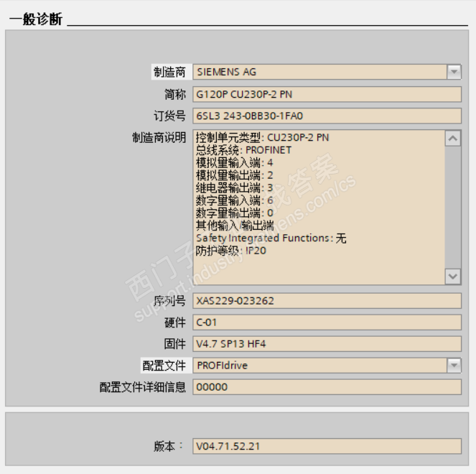476x474 pixels.
Task: Click the 制造商说明 label
Action: point(159,138)
